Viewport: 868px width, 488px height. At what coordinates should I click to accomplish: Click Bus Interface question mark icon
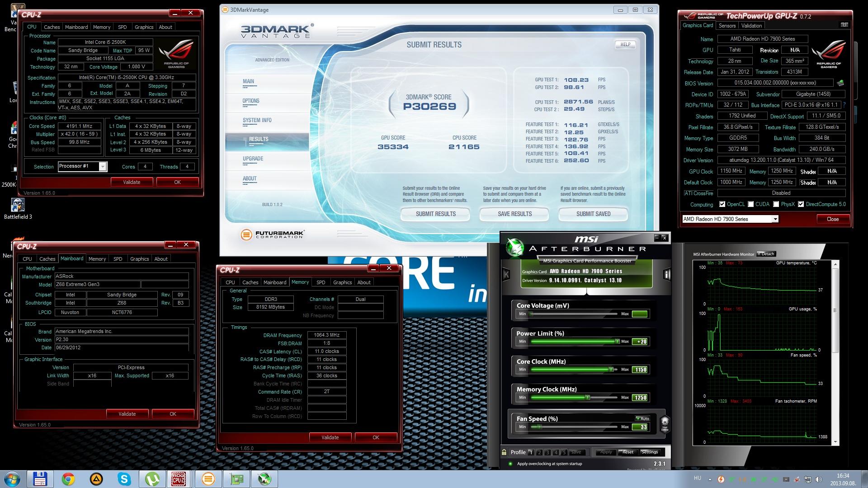(844, 105)
